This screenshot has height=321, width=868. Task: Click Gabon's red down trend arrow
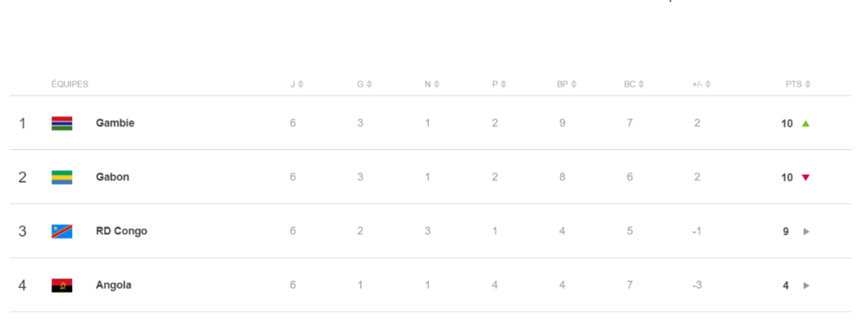coord(806,178)
